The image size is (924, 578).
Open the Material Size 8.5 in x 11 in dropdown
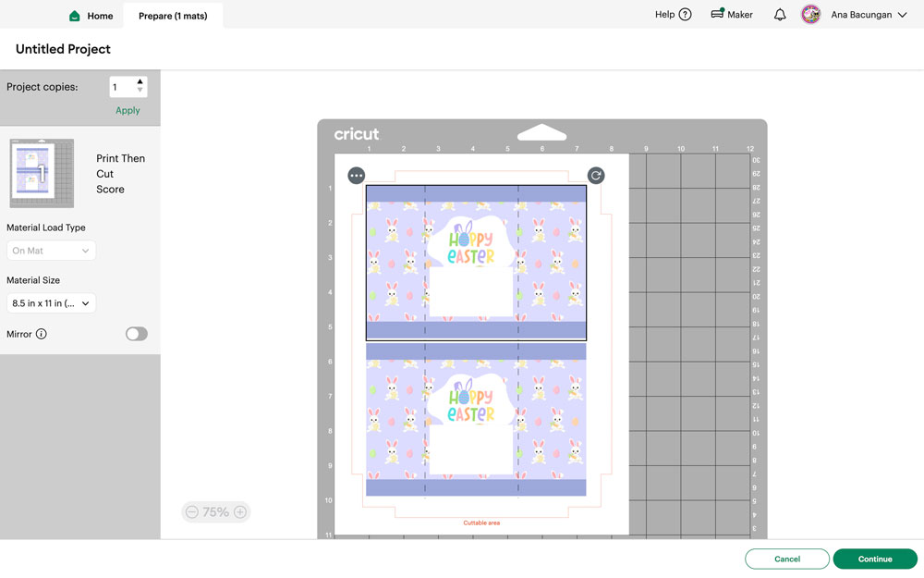click(51, 303)
